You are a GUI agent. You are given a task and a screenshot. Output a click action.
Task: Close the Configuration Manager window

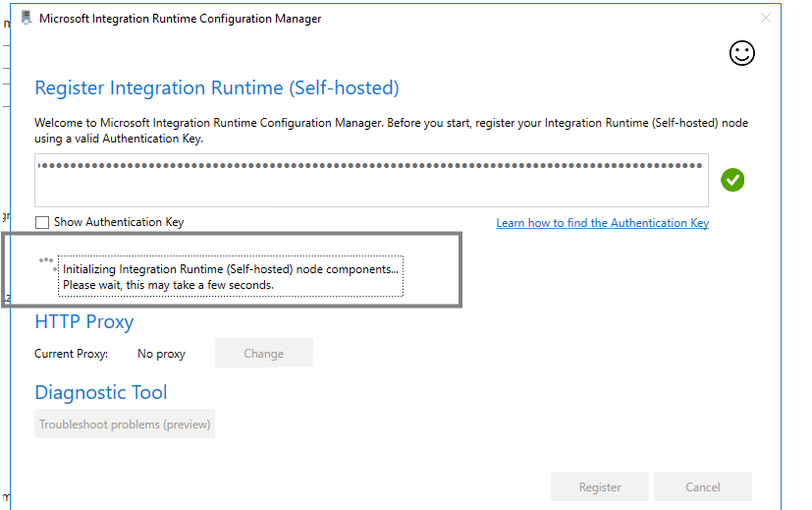point(766,18)
